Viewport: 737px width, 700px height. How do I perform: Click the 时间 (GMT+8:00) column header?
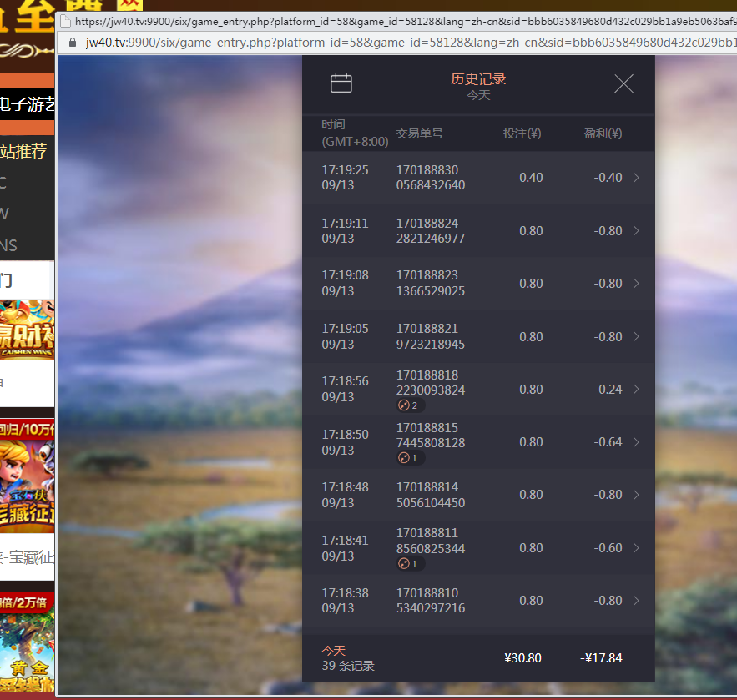coord(355,133)
